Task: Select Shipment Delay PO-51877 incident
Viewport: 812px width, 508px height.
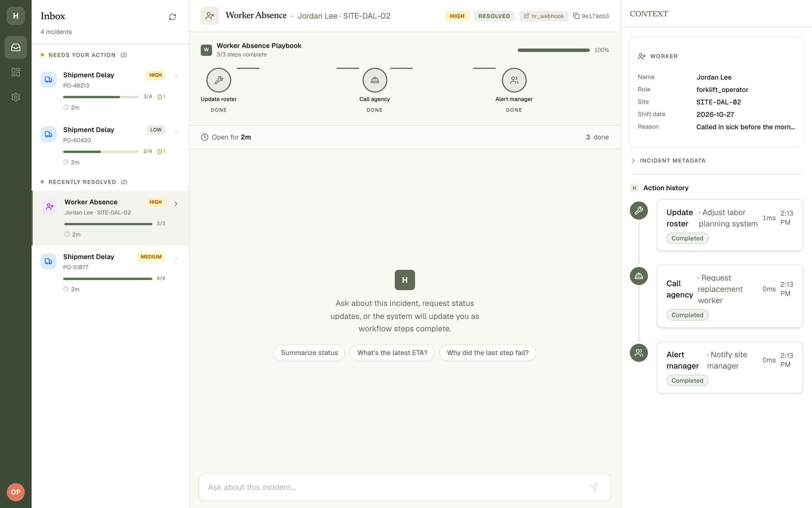Action: click(110, 273)
